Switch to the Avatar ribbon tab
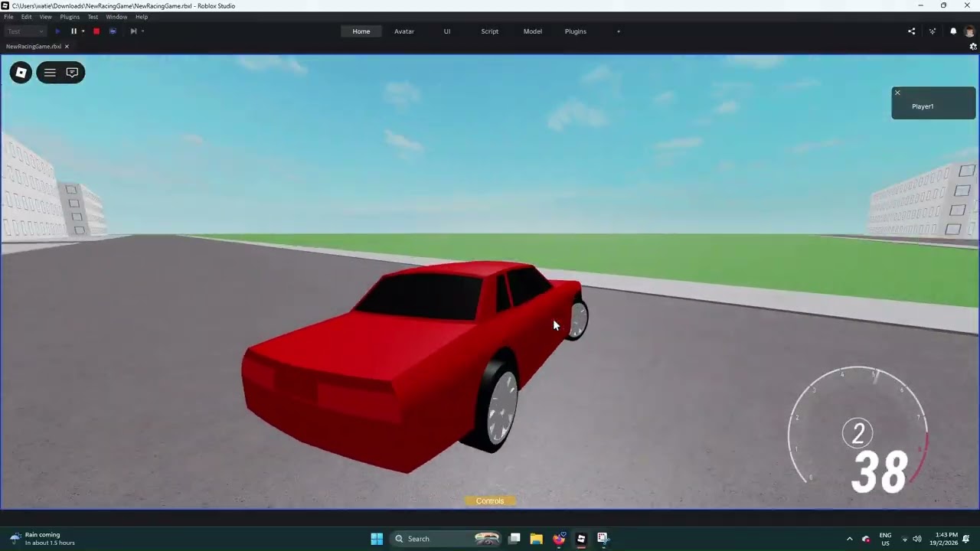The height and width of the screenshot is (551, 980). point(404,31)
